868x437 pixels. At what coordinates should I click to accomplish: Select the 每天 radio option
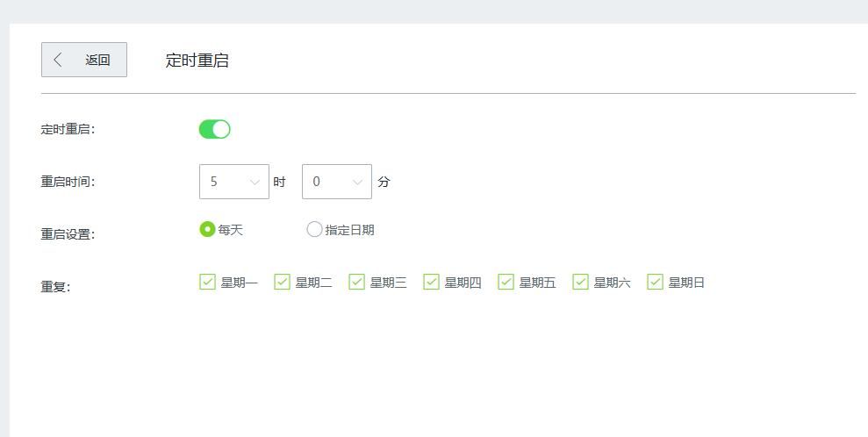click(x=207, y=229)
